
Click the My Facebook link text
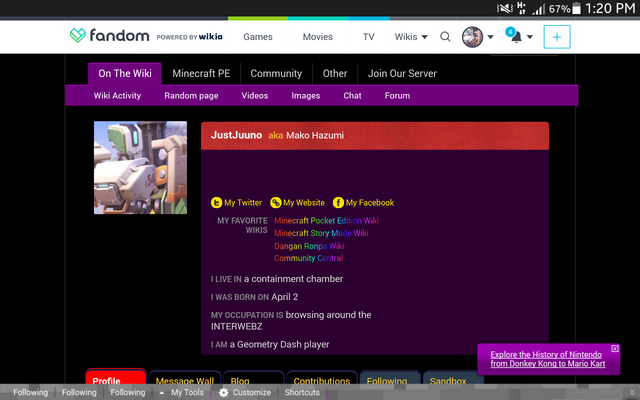370,202
